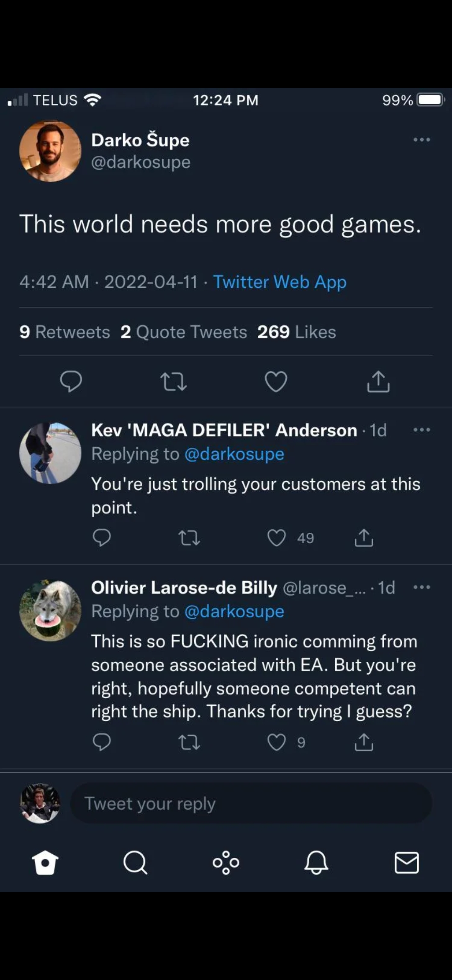Tap the Twitter Web App link

280,282
